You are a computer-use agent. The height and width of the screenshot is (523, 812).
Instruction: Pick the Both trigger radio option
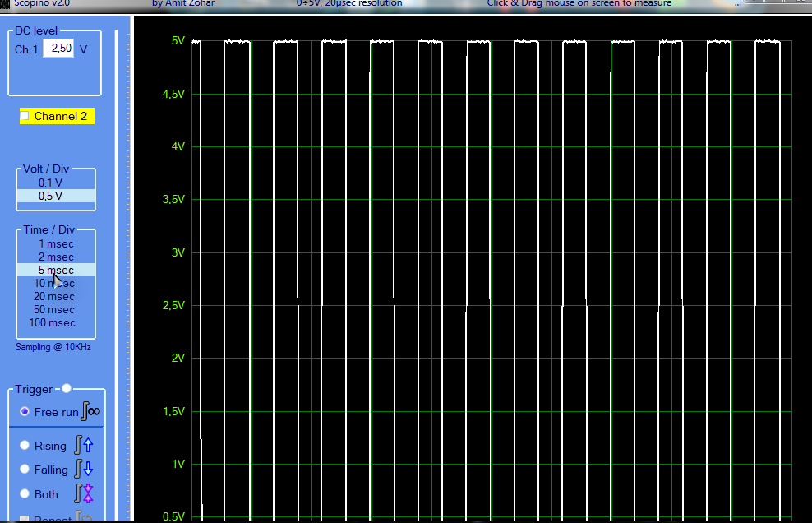click(25, 494)
